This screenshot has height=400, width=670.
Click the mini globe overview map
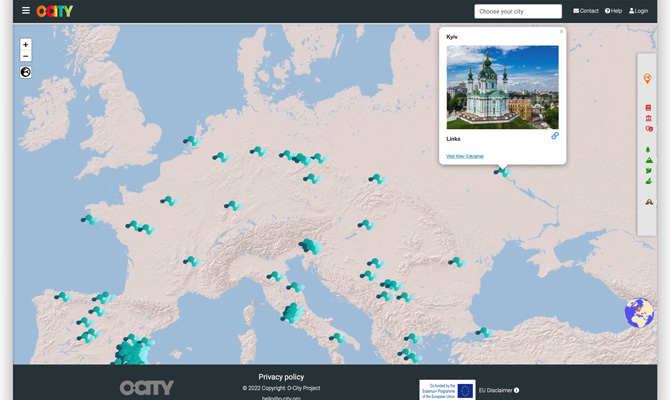click(x=639, y=313)
